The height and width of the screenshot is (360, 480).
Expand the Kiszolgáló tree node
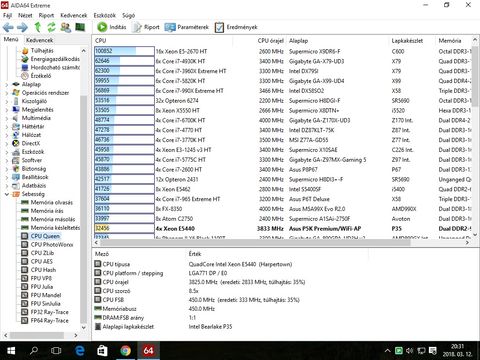pyautogui.click(x=6, y=101)
